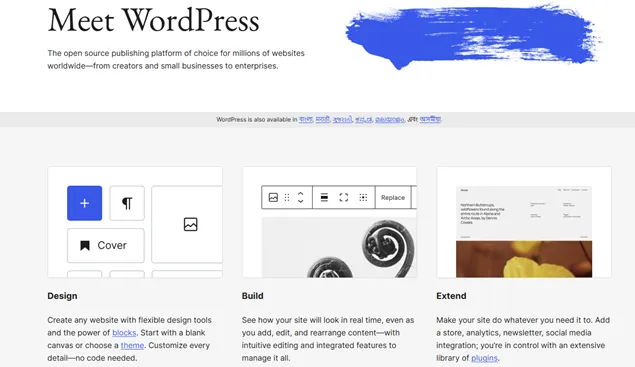Click the fullscreen corners icon in Build toolbar

tap(344, 197)
